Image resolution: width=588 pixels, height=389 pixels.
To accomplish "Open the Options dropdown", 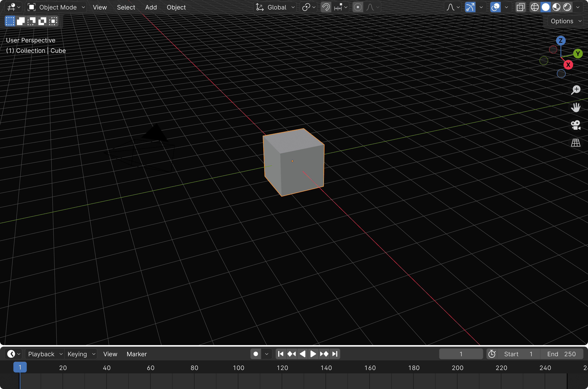I will pyautogui.click(x=566, y=21).
